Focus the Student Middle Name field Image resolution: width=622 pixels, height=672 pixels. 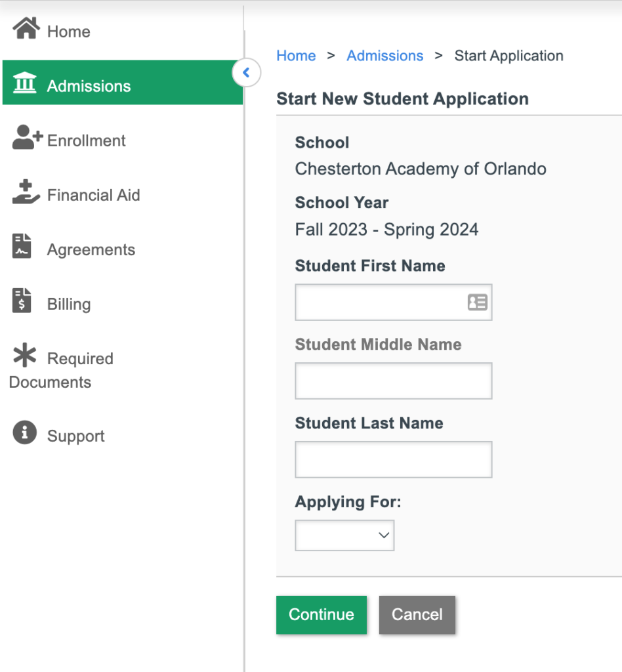point(393,381)
